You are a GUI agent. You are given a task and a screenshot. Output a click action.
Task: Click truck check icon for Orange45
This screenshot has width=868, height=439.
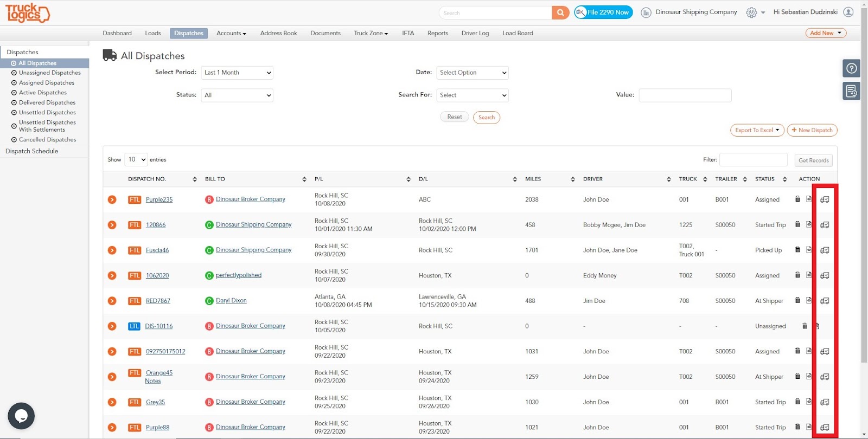click(825, 377)
